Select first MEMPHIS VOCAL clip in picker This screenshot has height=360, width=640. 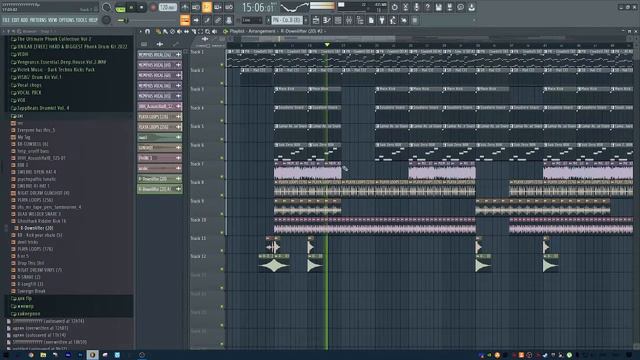pos(160,55)
